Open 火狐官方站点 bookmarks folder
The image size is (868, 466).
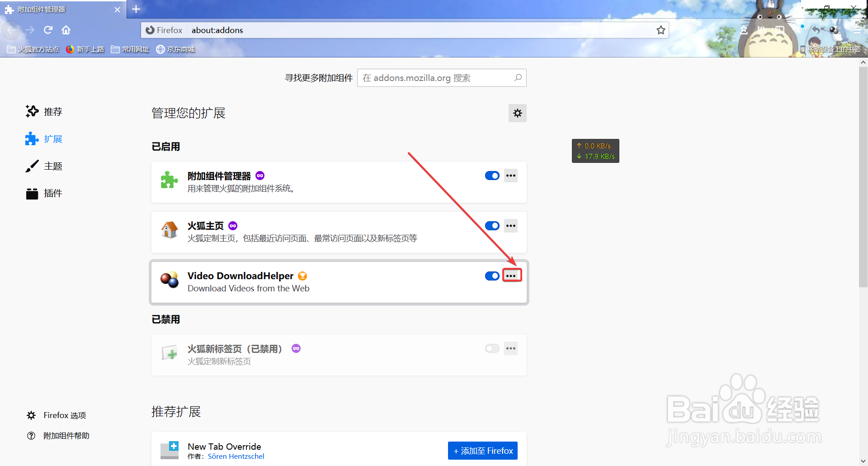click(x=33, y=49)
